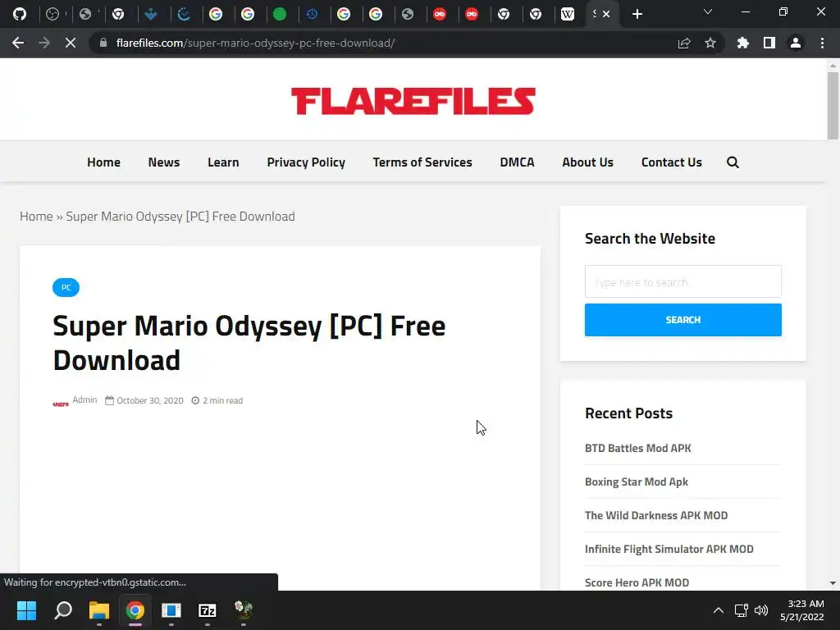The image size is (840, 630).
Task: Open the Boxing Star Mod Apk post
Action: [x=637, y=482]
